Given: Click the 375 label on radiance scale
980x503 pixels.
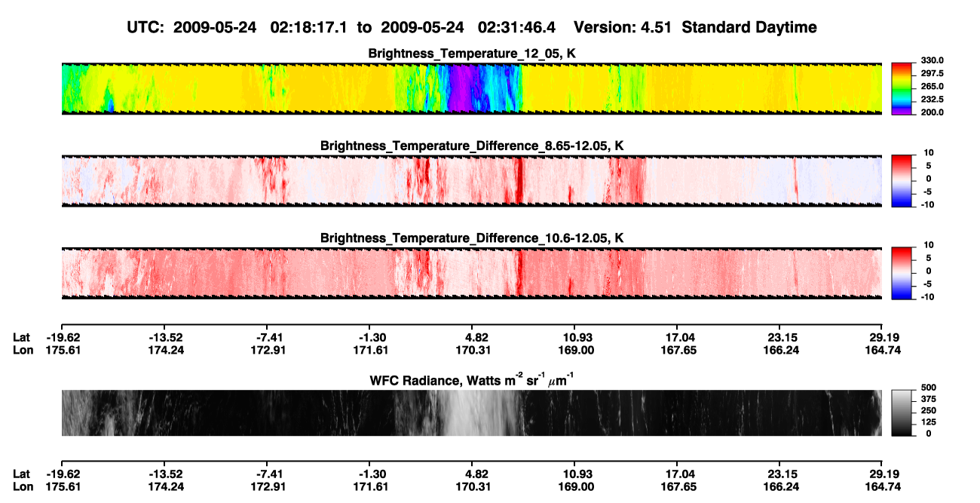Looking at the screenshot, I should coord(927,399).
